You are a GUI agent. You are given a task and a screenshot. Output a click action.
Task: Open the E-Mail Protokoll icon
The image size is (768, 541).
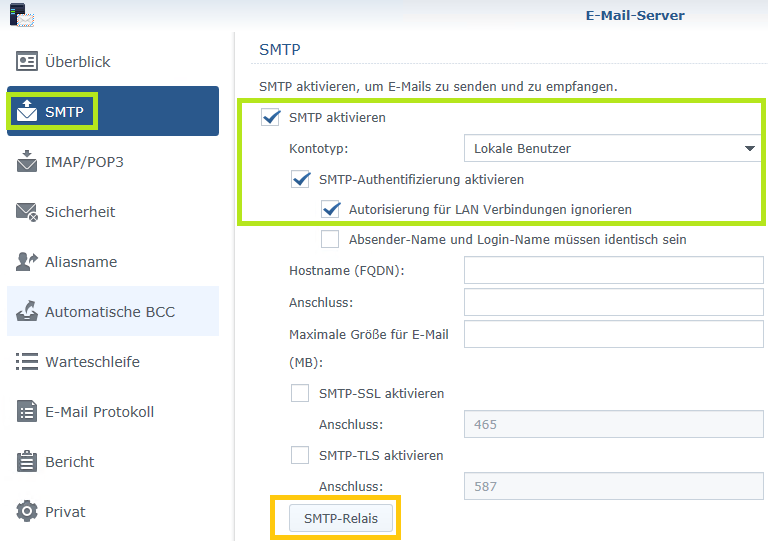pyautogui.click(x=27, y=412)
